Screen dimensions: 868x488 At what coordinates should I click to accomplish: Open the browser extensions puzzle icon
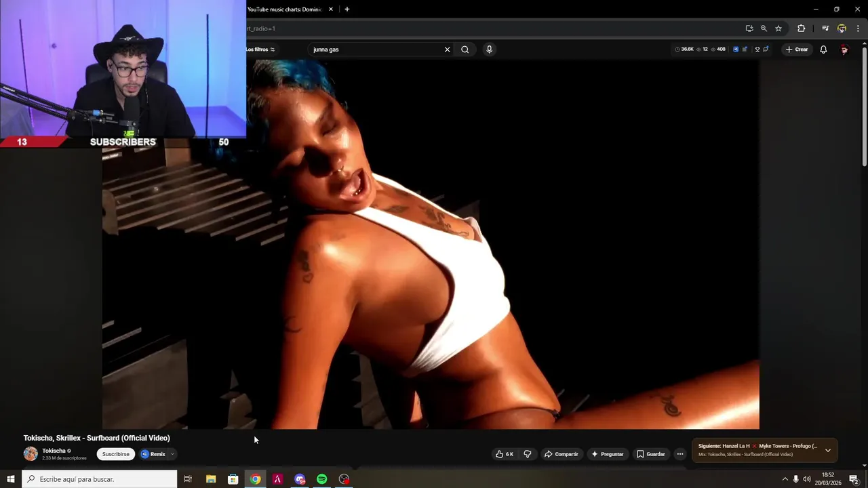[x=802, y=28]
